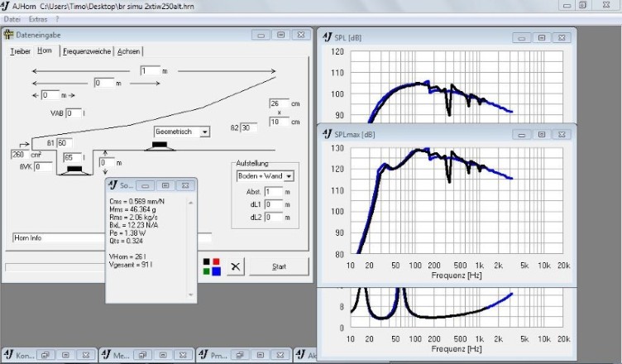622x364 pixels.
Task: Open the Boden + Wand Aufstellung dropdown
Action: (289, 176)
